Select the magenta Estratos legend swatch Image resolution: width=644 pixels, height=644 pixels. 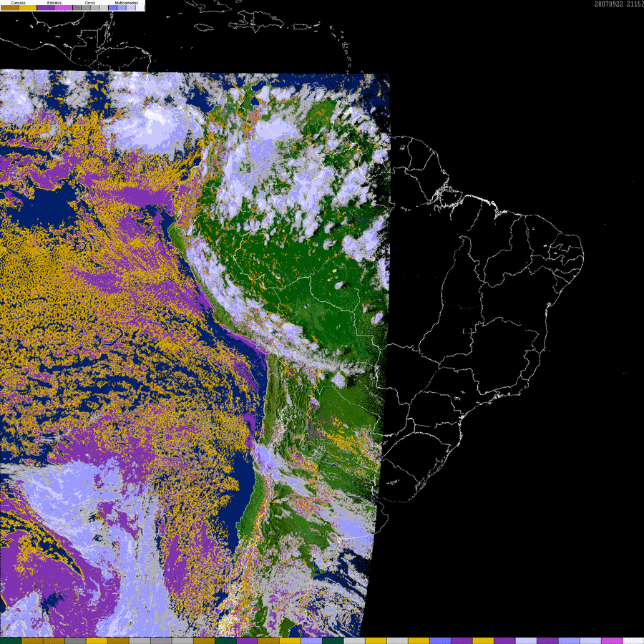point(64,7)
